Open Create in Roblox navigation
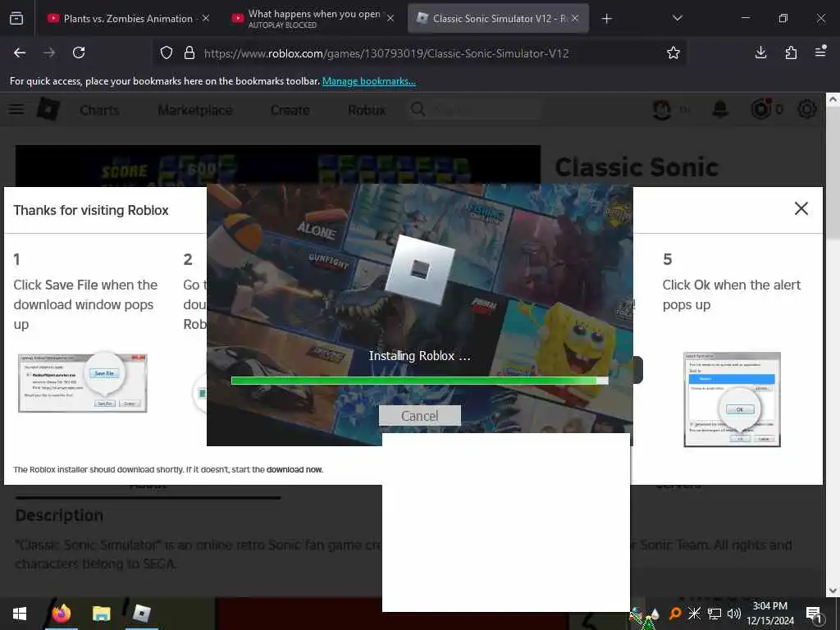The height and width of the screenshot is (630, 840). coord(290,110)
